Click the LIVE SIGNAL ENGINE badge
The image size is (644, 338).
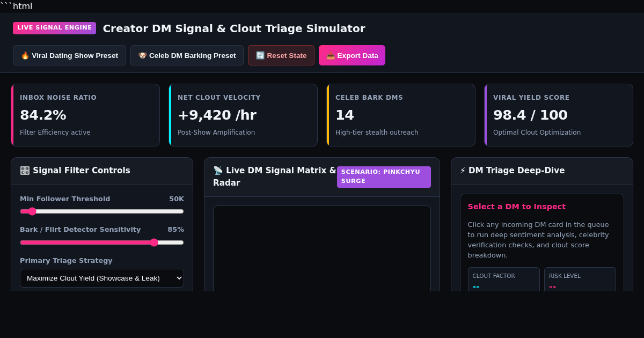(x=54, y=28)
